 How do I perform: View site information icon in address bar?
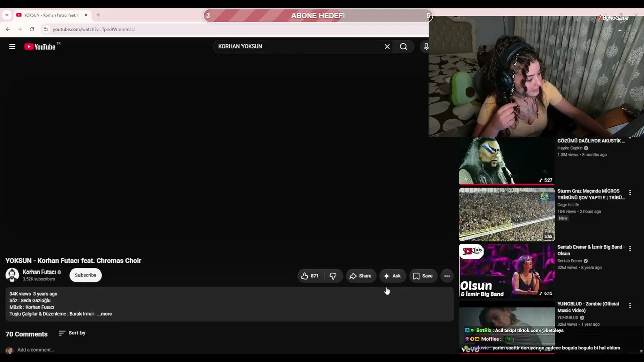coord(46,29)
